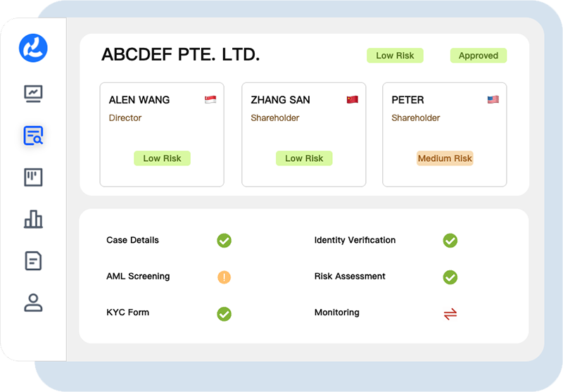The width and height of the screenshot is (563, 392).
Task: Click green check beside Risk Assessment
Action: (450, 277)
